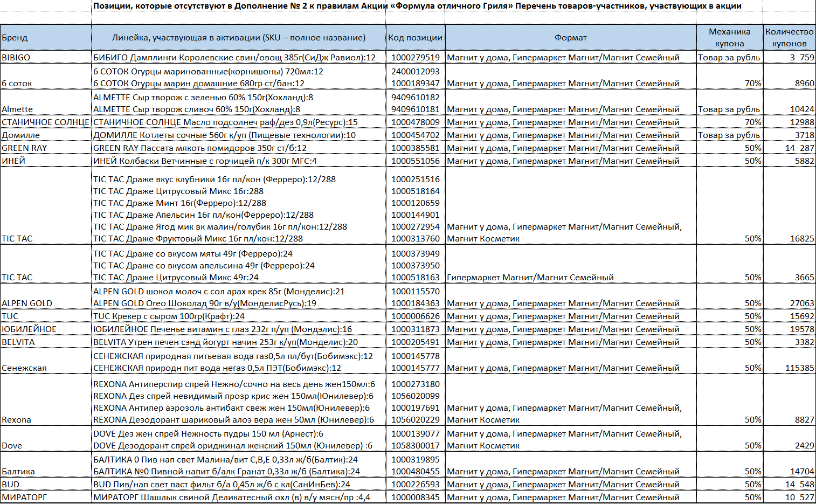Select "БАЛТИКА №0 Пивной напит Гранат" line
Image resolution: width=816 pixels, height=504 pixels.
[x=226, y=471]
